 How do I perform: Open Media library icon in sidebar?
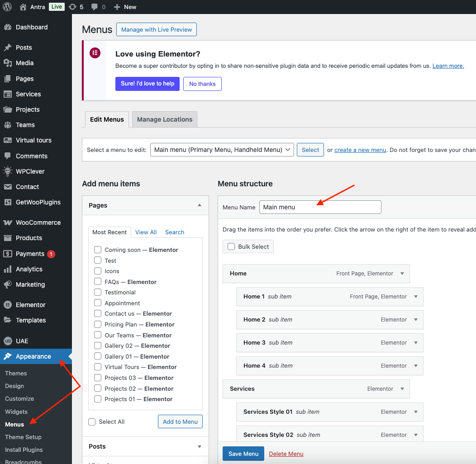8,63
